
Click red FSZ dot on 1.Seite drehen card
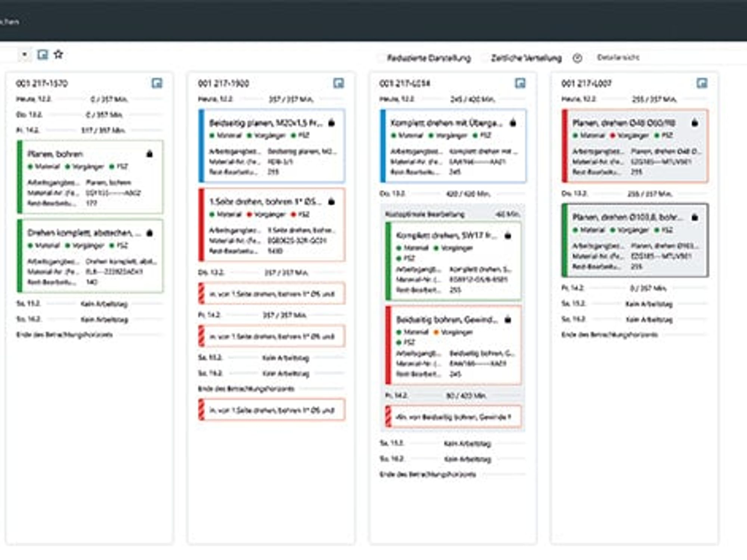pyautogui.click(x=294, y=214)
